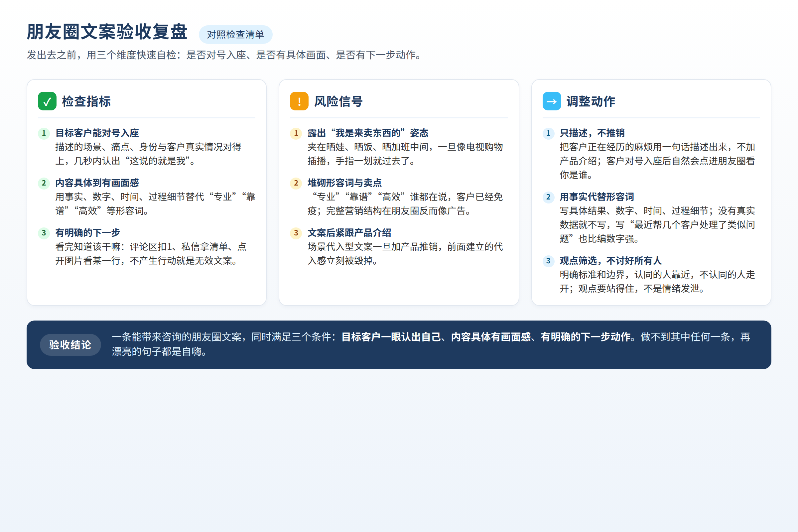The height and width of the screenshot is (532, 798).
Task: Click number badge 3 beside 有明确的下一步
Action: 44,233
